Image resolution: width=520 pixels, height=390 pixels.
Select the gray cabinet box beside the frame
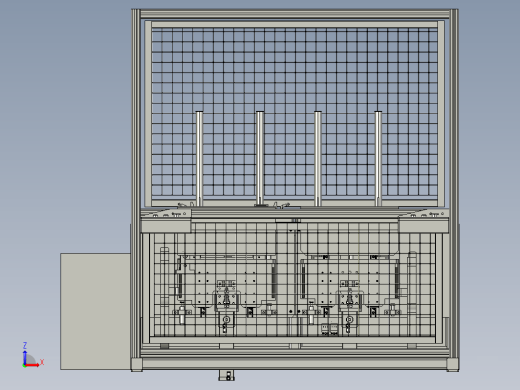click(95, 311)
